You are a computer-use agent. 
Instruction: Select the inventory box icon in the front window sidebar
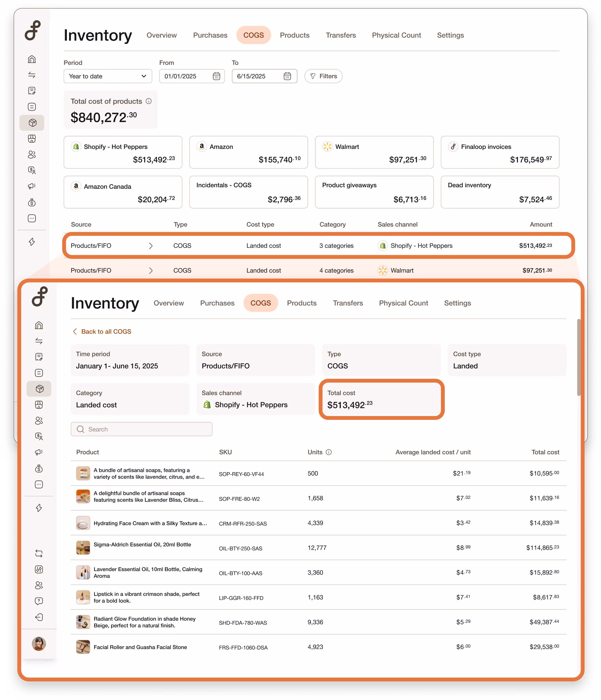39,389
